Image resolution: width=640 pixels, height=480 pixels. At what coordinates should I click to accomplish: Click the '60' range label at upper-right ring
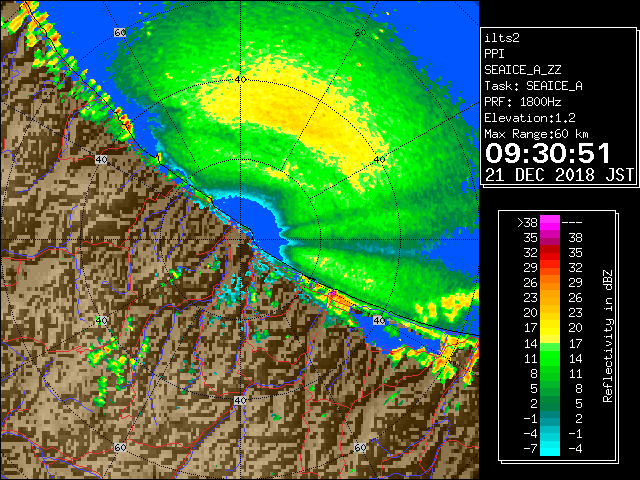click(360, 33)
